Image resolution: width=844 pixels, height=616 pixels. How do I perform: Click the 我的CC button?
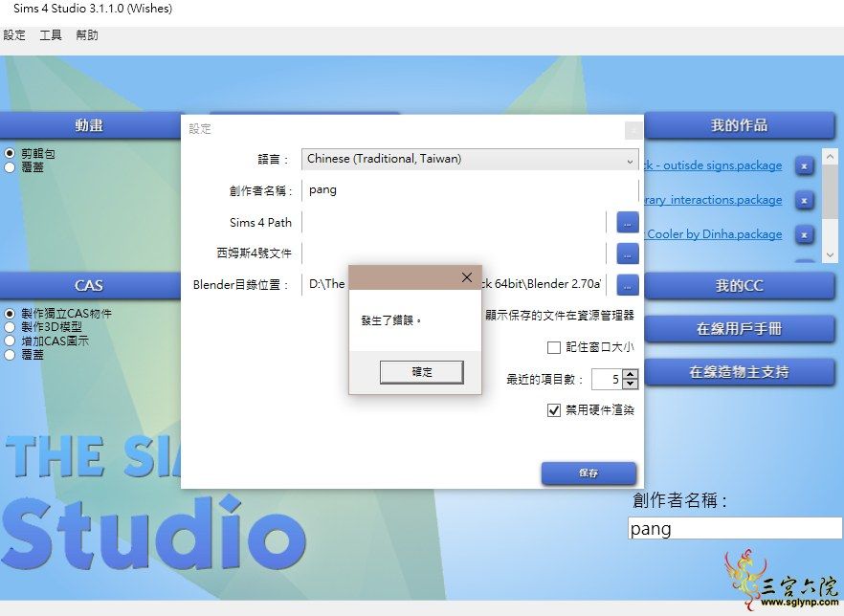click(739, 285)
